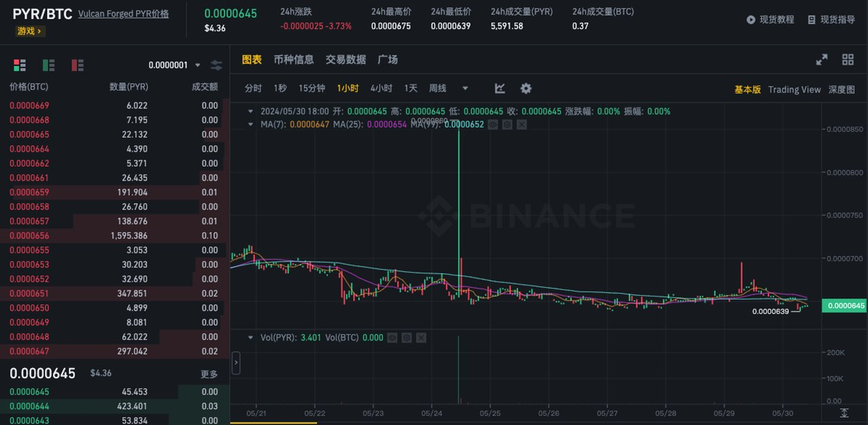Open multi-chart grid layout icon

click(x=848, y=60)
